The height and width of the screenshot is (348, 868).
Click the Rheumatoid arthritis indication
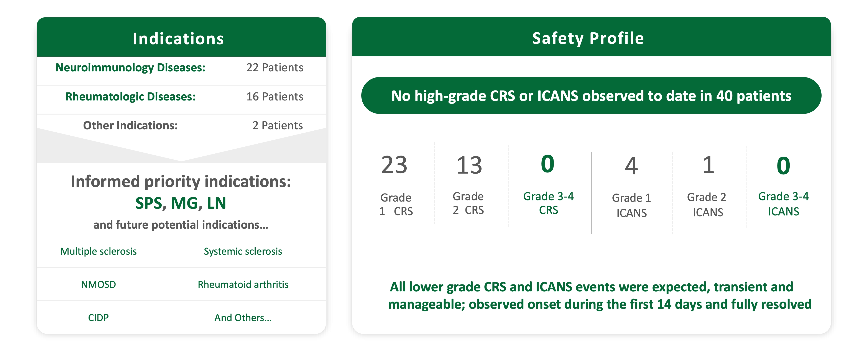tap(243, 285)
